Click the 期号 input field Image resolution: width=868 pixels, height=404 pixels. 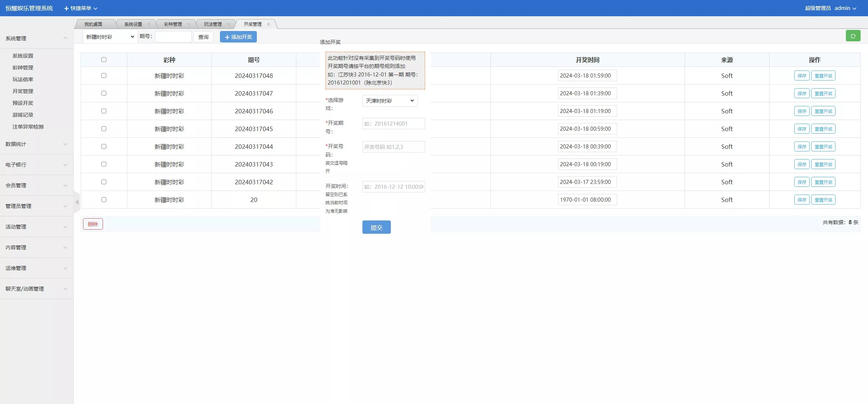[173, 37]
